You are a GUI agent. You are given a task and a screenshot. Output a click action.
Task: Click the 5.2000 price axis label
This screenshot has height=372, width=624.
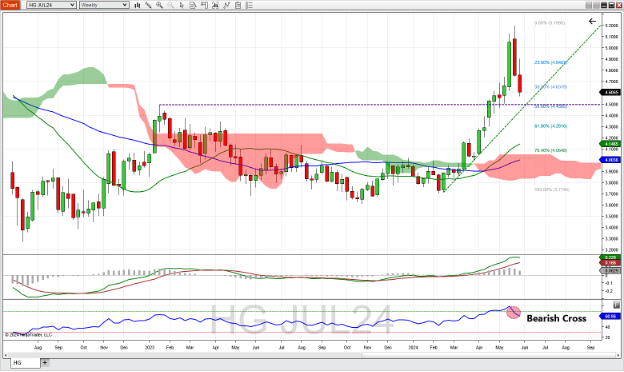(x=611, y=25)
